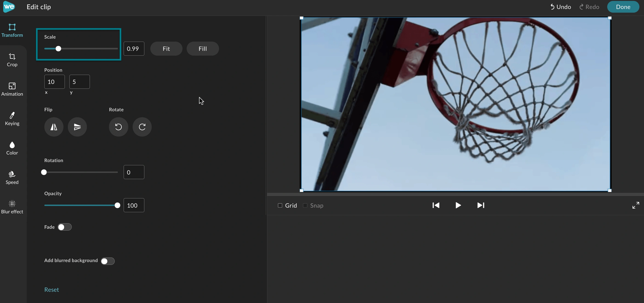
Task: Flip the clip horizontally
Action: pyautogui.click(x=54, y=127)
